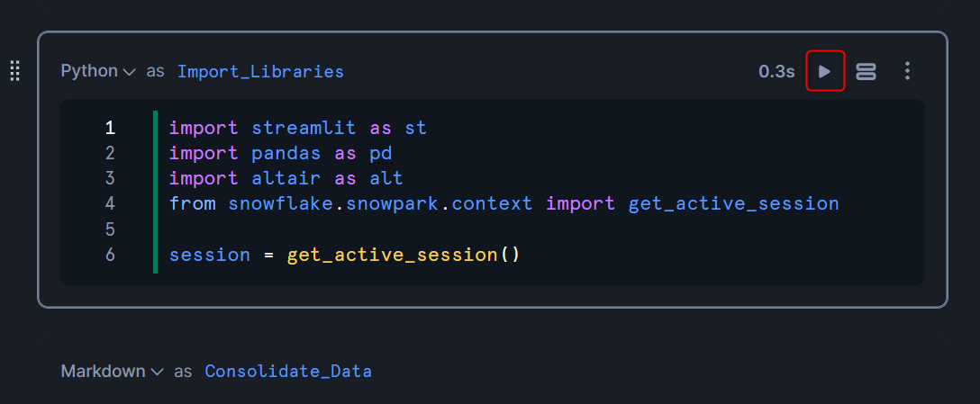The width and height of the screenshot is (980, 404).
Task: Open the Python language dropdown
Action: tap(98, 71)
